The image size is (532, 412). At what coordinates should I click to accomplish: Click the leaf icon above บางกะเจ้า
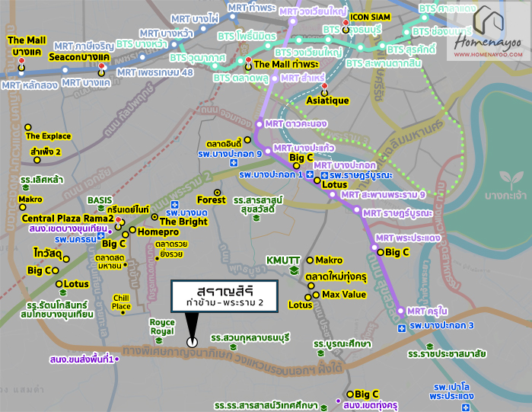pos(511,180)
